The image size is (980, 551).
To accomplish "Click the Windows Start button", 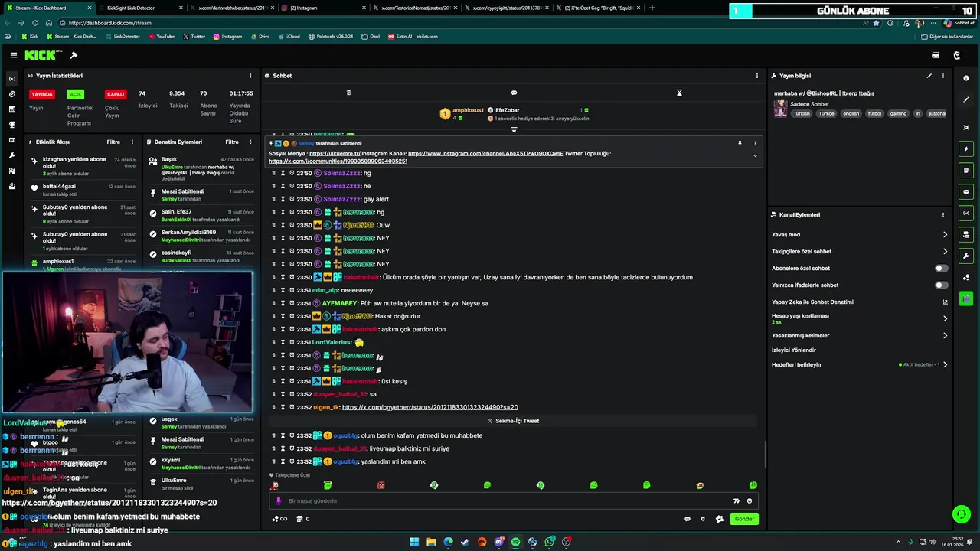I will tap(414, 542).
